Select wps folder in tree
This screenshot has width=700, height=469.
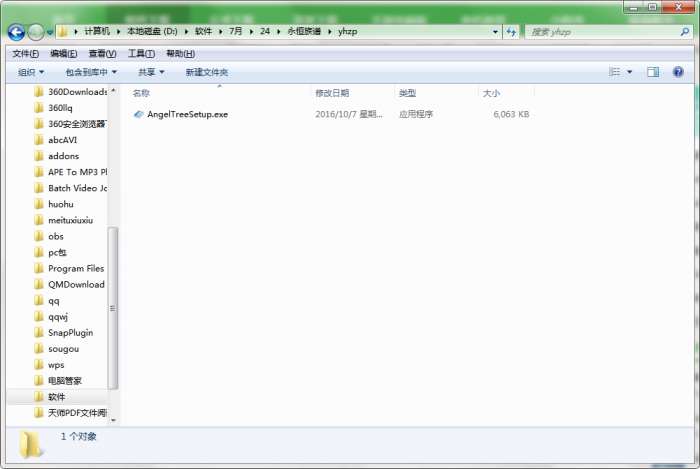pyautogui.click(x=50, y=365)
